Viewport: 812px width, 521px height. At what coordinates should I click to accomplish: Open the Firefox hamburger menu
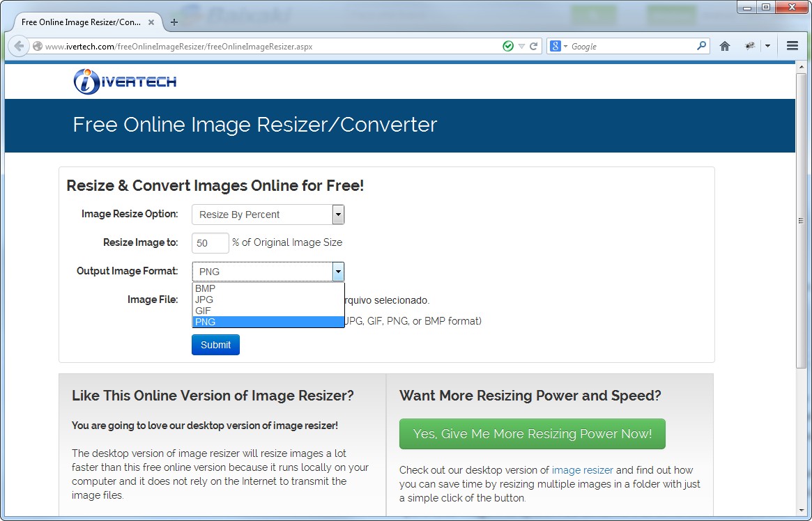(x=792, y=46)
